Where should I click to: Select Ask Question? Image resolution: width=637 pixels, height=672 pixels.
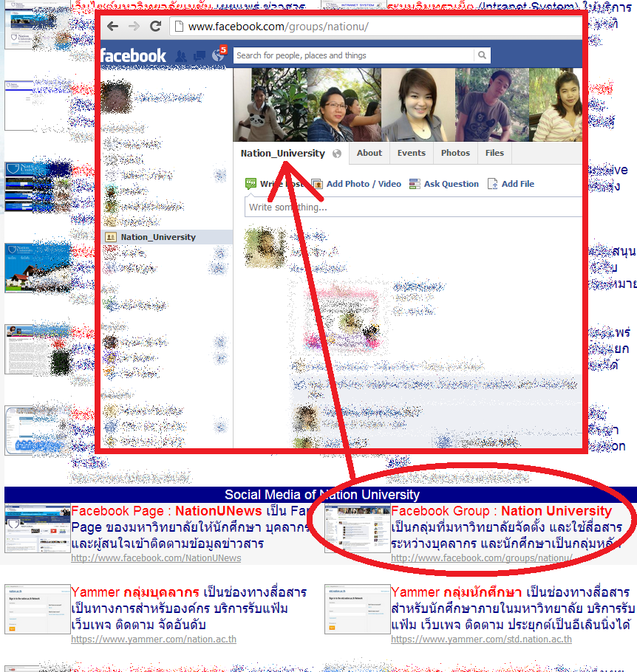coord(444,184)
